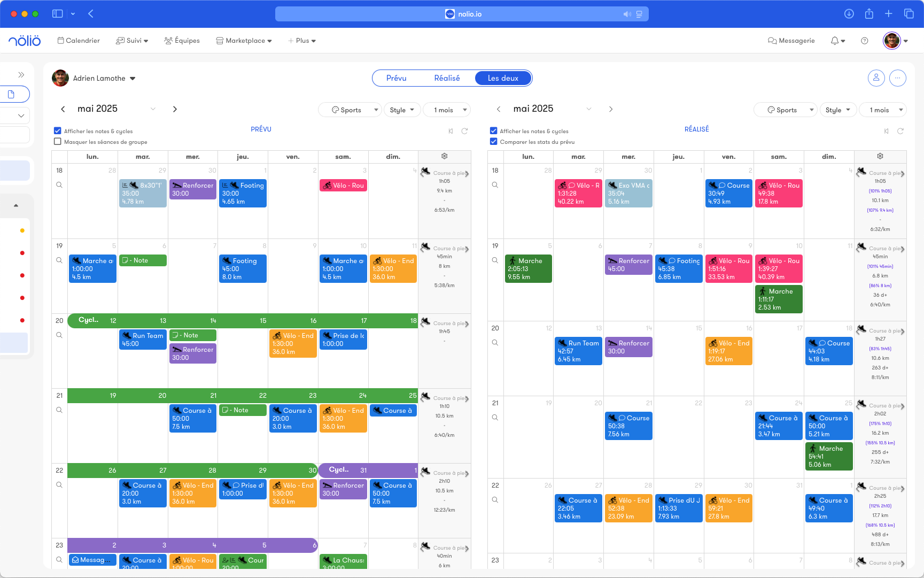Open settings gear in Réalisé calendar header

click(x=880, y=156)
